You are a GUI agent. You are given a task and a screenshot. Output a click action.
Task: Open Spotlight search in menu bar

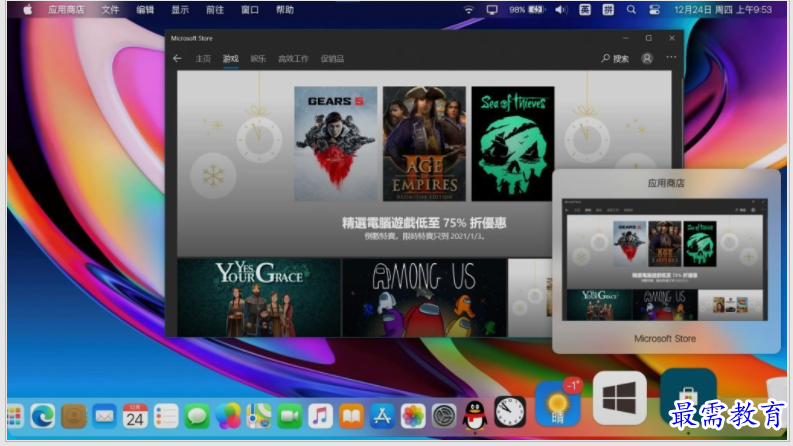click(631, 10)
